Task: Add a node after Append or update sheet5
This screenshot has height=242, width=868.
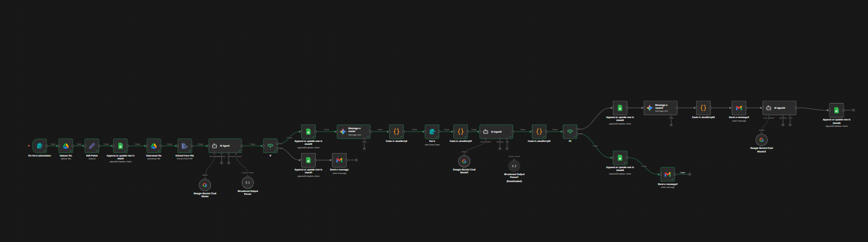Action: pos(853,110)
